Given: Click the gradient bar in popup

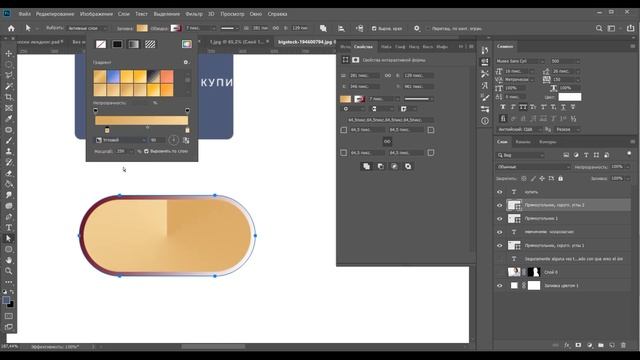Looking at the screenshot, I should [x=142, y=120].
